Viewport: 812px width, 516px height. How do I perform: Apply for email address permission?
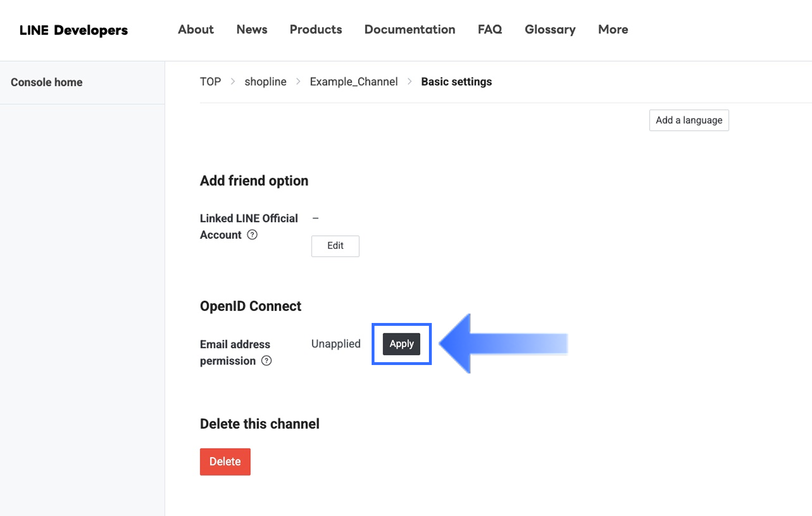401,344
